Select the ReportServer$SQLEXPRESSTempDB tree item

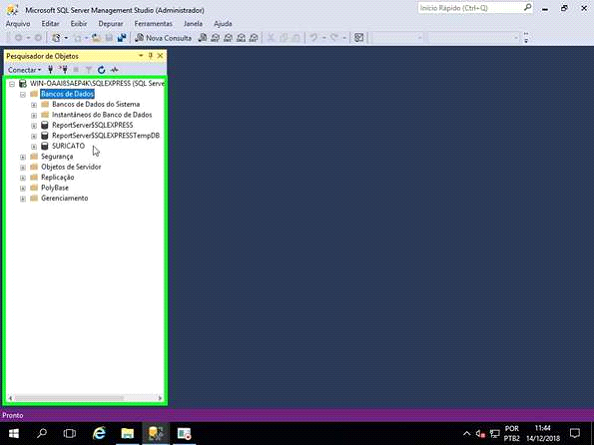click(106, 136)
